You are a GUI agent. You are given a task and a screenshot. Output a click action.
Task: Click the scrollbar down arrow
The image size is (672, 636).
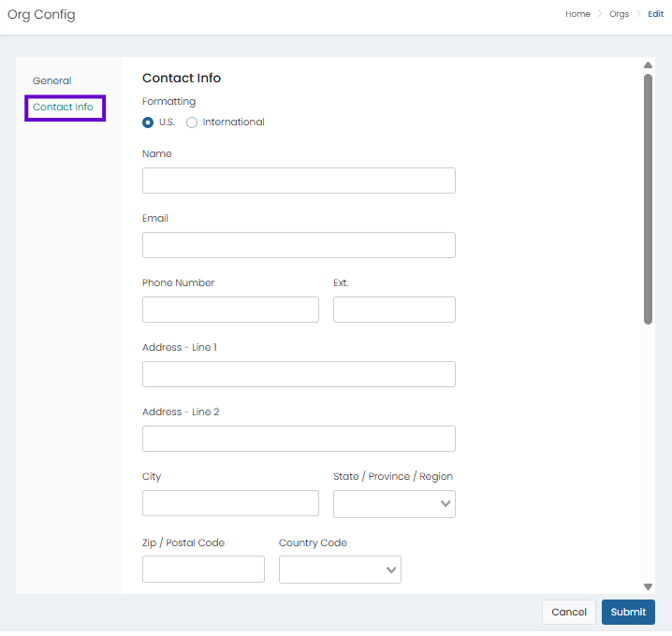648,586
